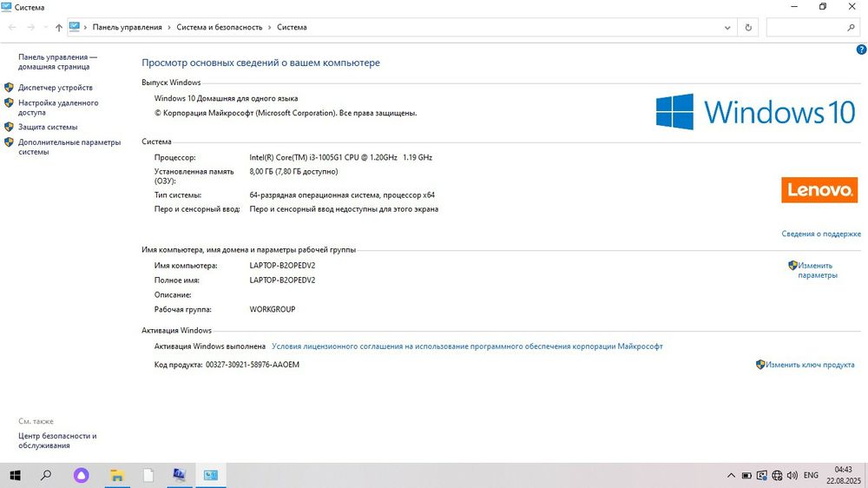This screenshot has width=868, height=488.
Task: Click Изменить ключ продукта link
Action: 810,365
